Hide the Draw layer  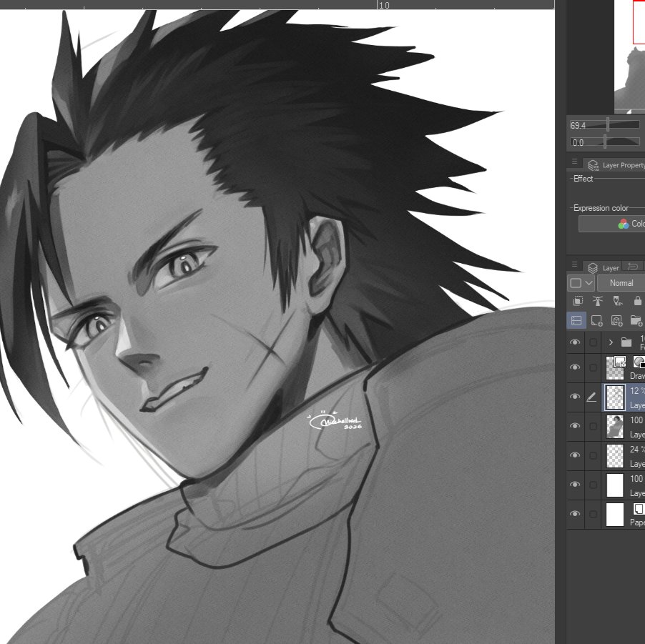point(575,367)
